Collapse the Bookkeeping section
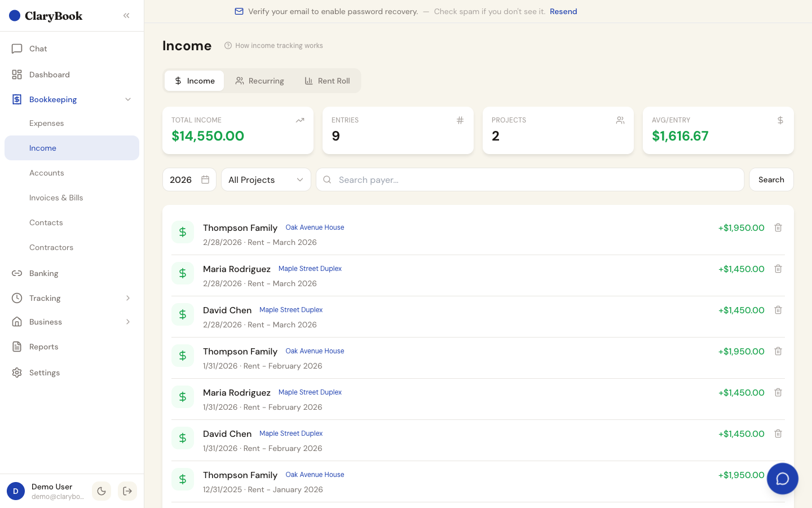Image resolution: width=812 pixels, height=508 pixels. [128, 99]
